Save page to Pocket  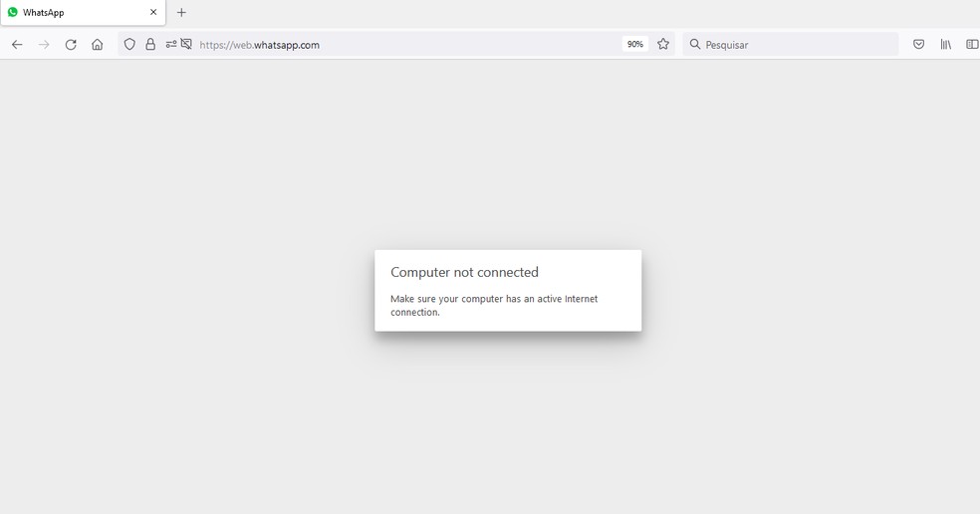[x=918, y=45]
